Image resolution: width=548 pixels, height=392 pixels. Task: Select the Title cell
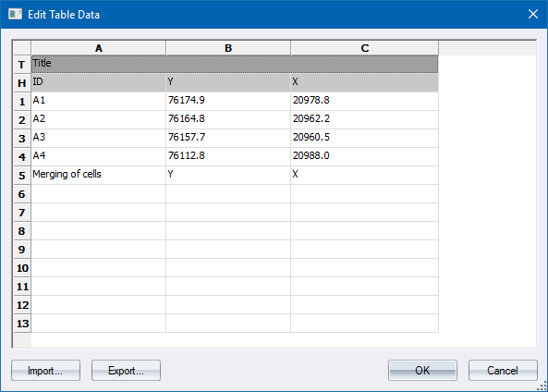tap(235, 65)
